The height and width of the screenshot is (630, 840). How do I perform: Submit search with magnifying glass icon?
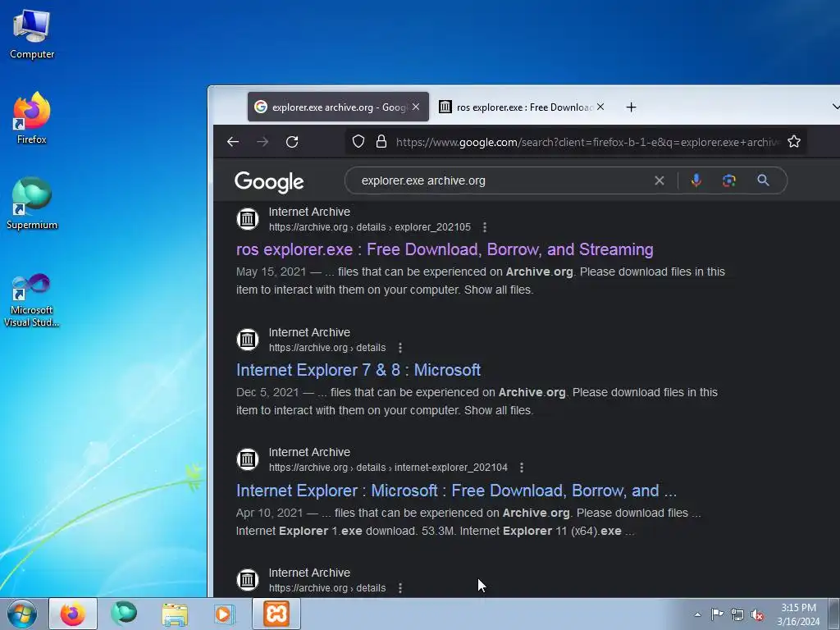[x=764, y=180]
